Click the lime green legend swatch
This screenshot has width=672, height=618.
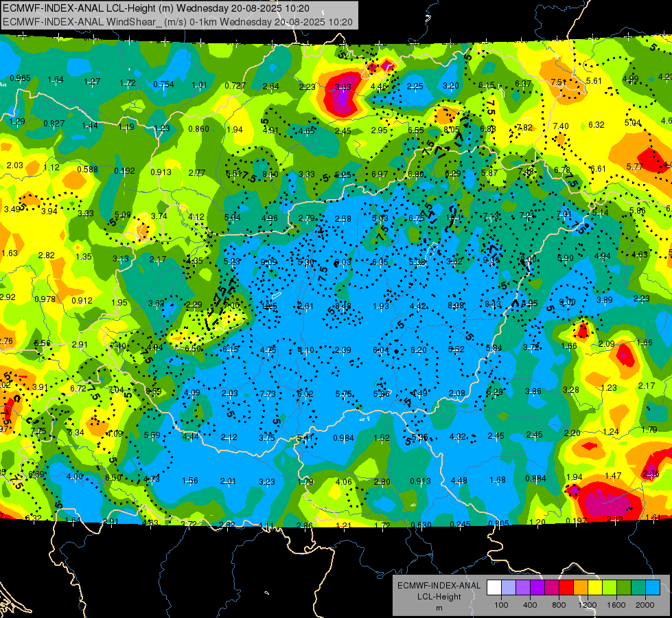click(610, 588)
